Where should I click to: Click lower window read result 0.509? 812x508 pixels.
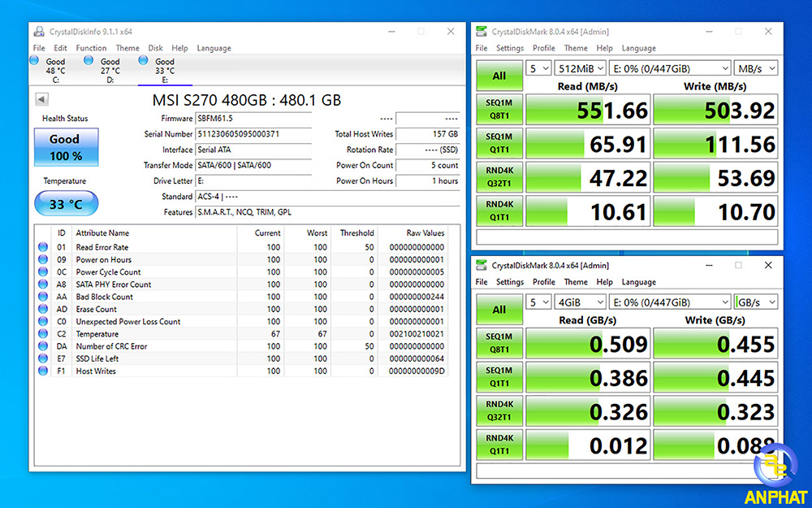[588, 344]
